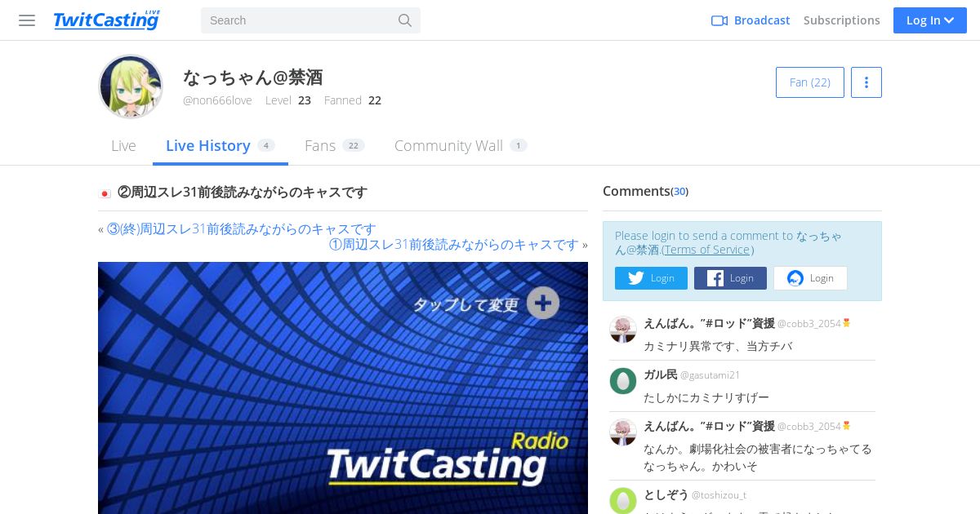Click comment text たしかにカミナリすげー
This screenshot has height=514, width=980.
pos(706,397)
